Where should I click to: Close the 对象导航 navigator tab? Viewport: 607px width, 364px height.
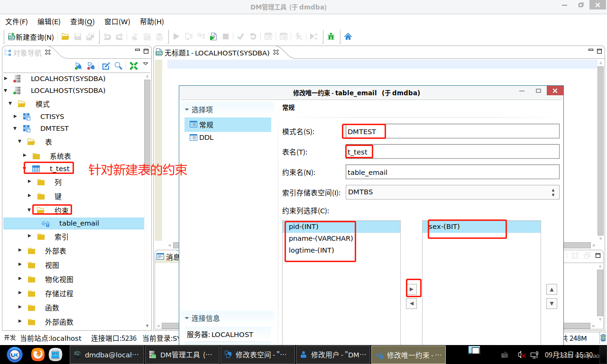click(48, 52)
